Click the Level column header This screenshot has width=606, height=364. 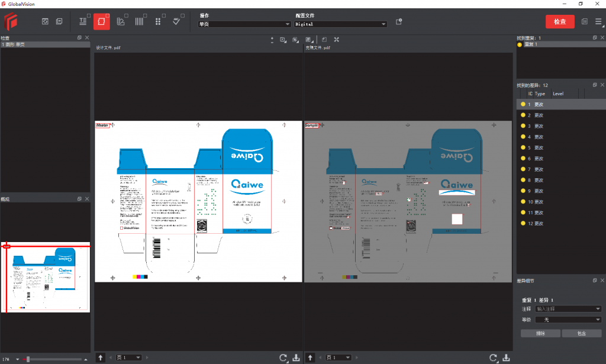point(558,94)
